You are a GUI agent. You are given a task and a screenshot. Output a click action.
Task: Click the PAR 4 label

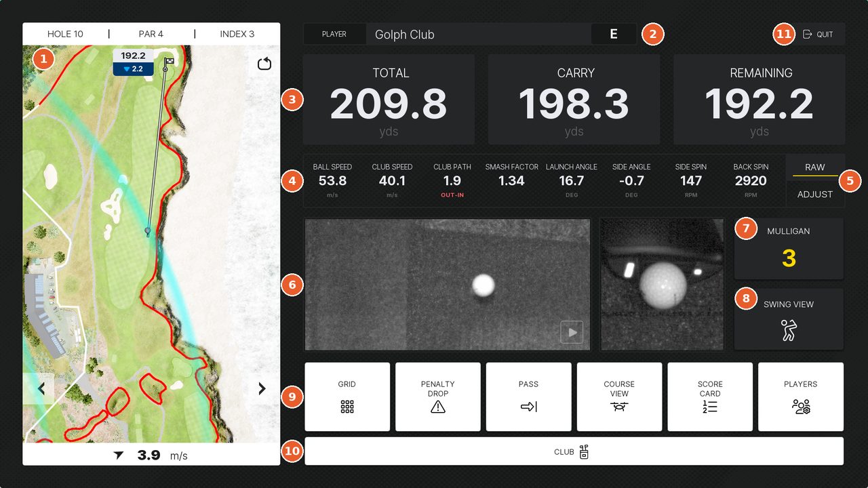[151, 34]
